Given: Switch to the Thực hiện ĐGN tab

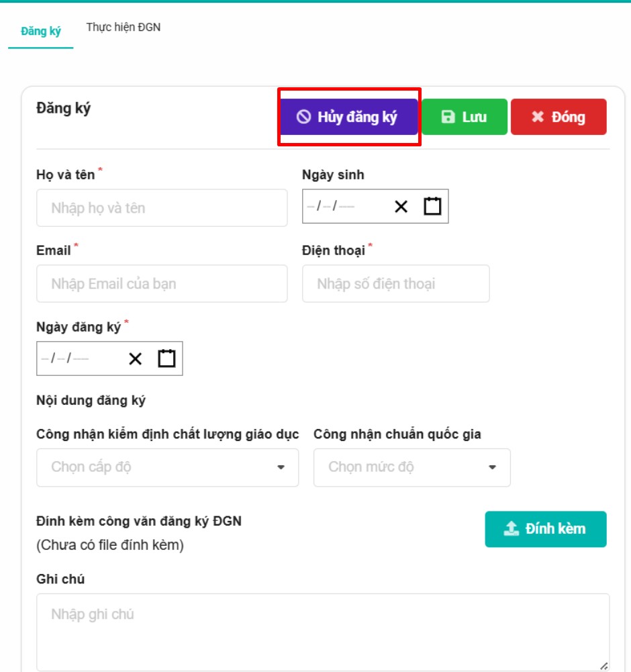Looking at the screenshot, I should (x=124, y=28).
